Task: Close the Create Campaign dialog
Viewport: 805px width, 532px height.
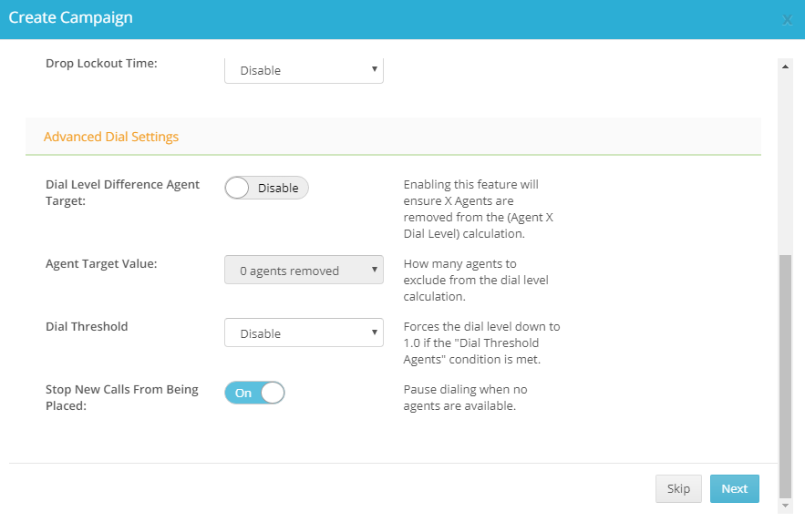Action: [x=787, y=20]
